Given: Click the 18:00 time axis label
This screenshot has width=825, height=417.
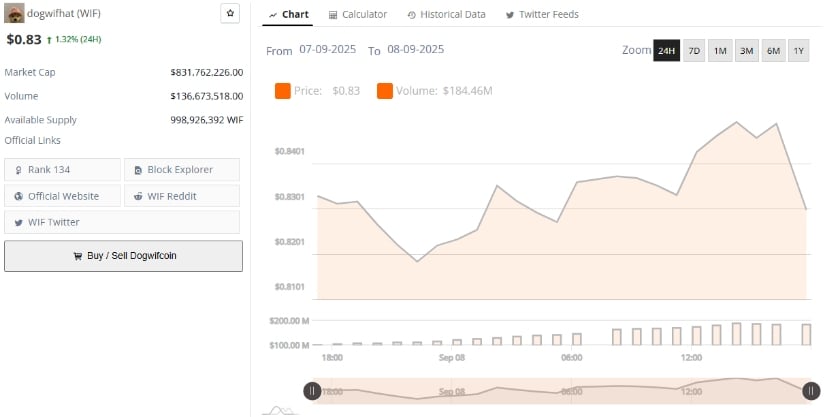Looking at the screenshot, I should pos(332,358).
